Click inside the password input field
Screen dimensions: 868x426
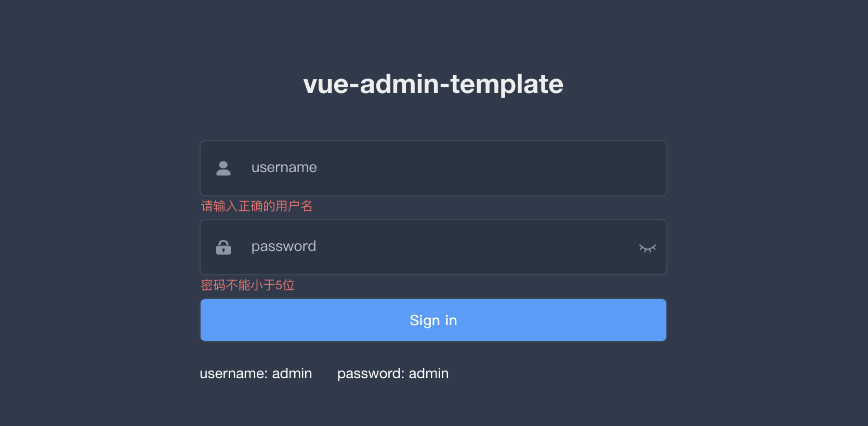416,247
